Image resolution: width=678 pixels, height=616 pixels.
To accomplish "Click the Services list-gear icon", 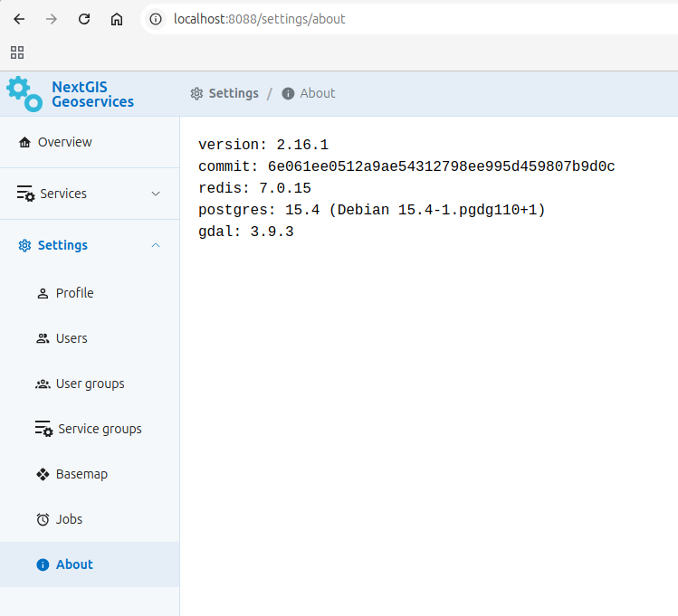I will coord(25,194).
